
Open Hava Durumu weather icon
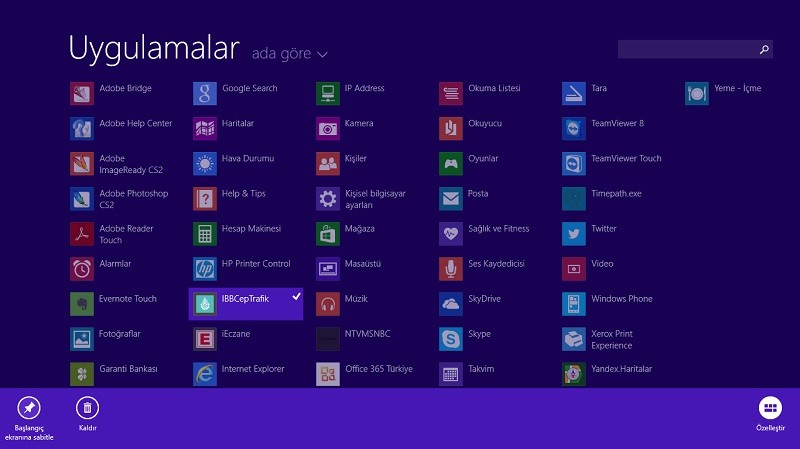coord(205,164)
